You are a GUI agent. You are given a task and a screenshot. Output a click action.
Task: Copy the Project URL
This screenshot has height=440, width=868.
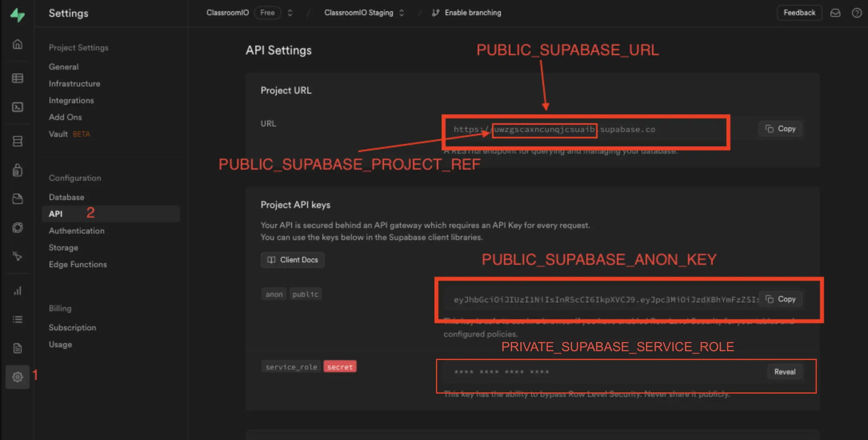click(780, 129)
